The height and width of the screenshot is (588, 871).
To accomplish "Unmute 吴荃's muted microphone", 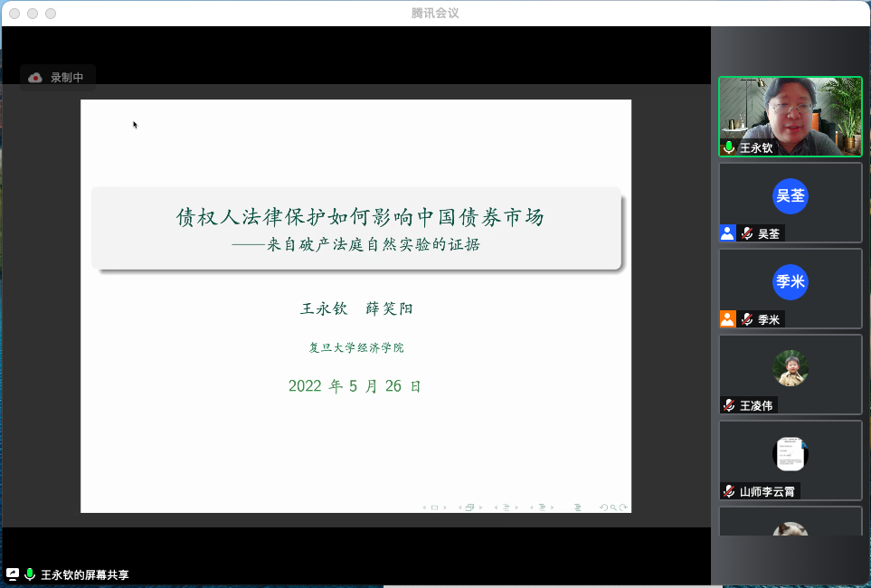I will click(746, 232).
